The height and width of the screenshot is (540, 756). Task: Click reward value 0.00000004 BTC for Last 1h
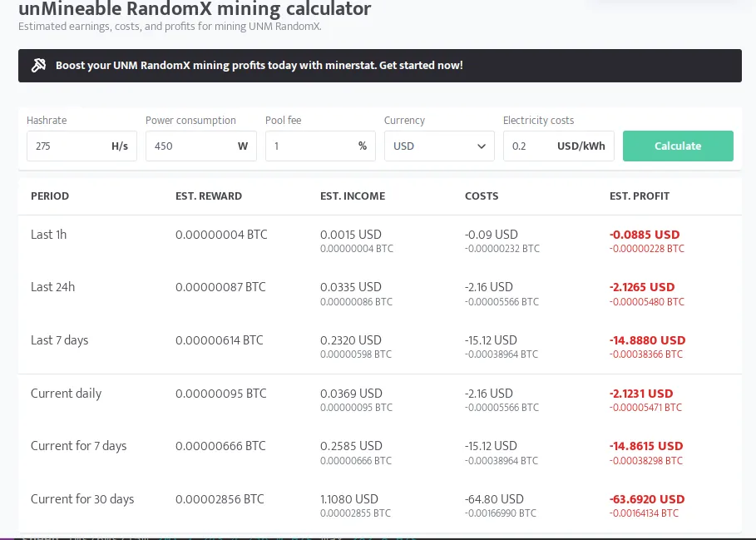click(221, 235)
